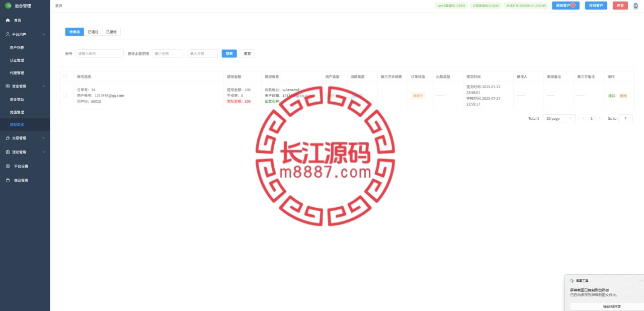The image size is (644, 311).
Task: Open 提现审核 in the sidebar
Action: [x=25, y=125]
